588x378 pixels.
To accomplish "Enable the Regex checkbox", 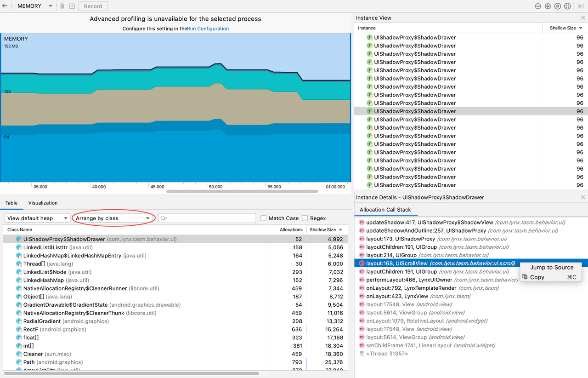I will tap(305, 218).
